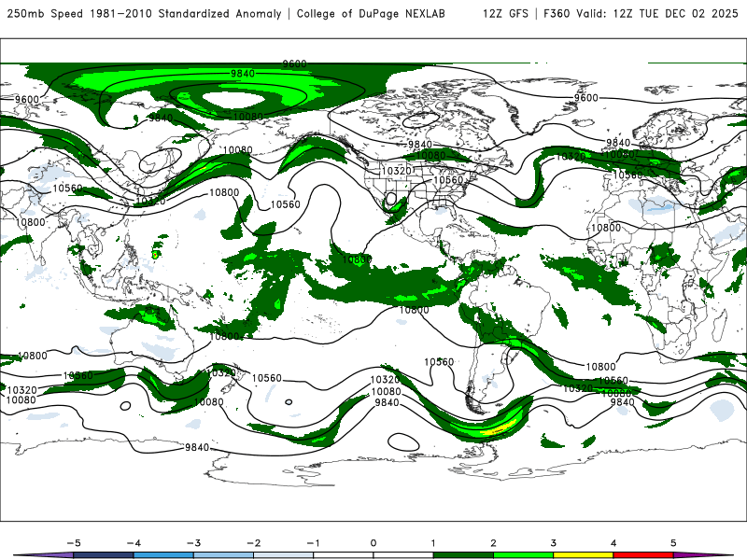Click the pale blue -2 to -1 swatch

point(284,555)
